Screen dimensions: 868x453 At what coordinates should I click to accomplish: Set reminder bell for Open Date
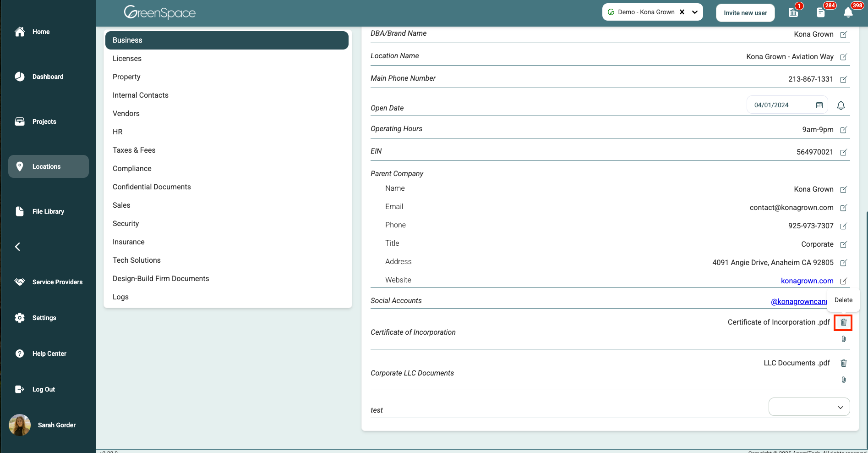pyautogui.click(x=841, y=105)
